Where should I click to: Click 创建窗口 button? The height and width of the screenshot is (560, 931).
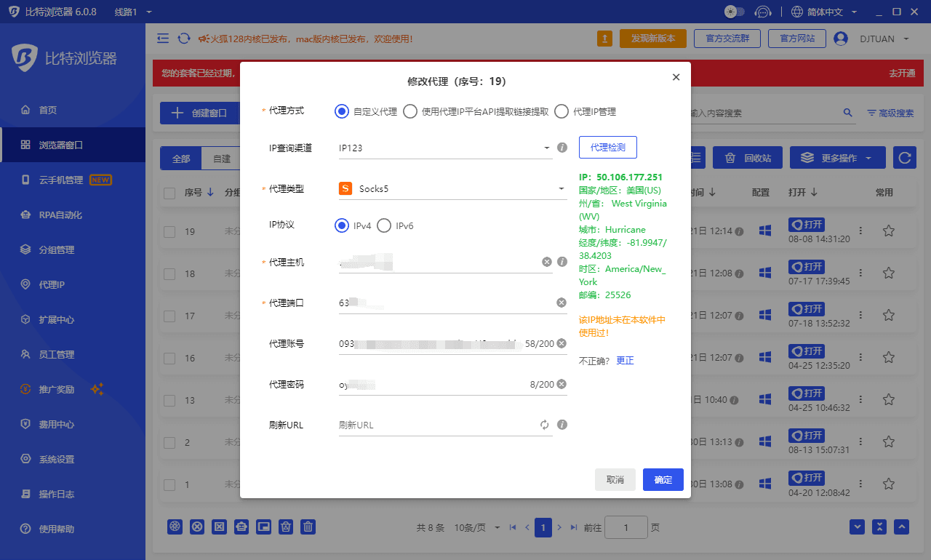(200, 113)
